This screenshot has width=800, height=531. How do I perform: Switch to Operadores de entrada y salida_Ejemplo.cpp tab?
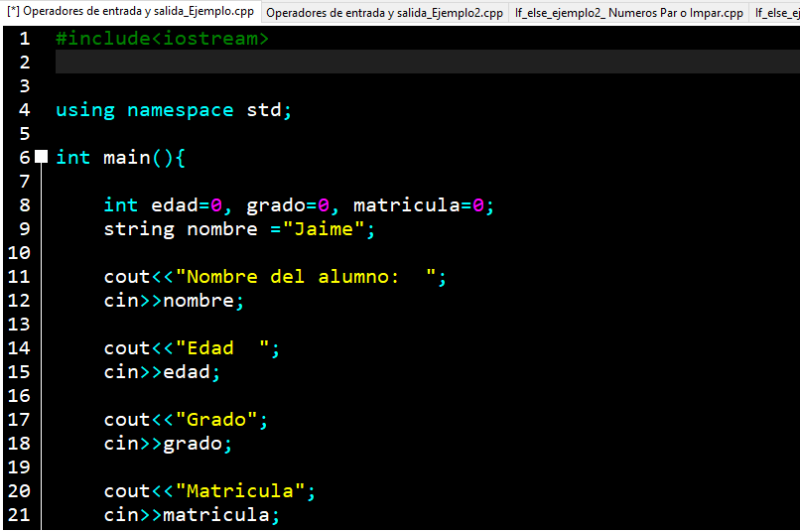(130, 12)
